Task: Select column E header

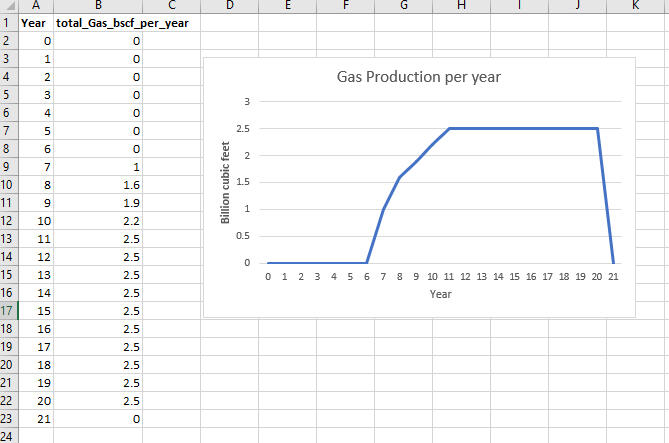Action: 288,6
